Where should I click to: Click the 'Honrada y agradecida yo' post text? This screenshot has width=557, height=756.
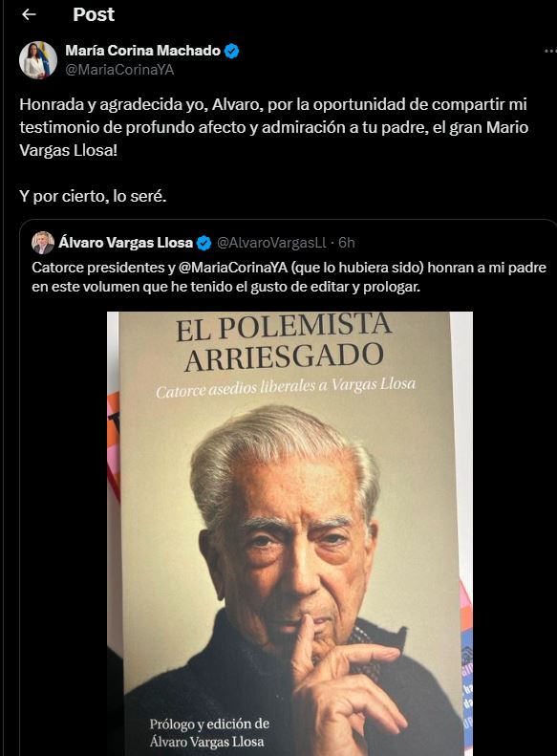pos(274,127)
